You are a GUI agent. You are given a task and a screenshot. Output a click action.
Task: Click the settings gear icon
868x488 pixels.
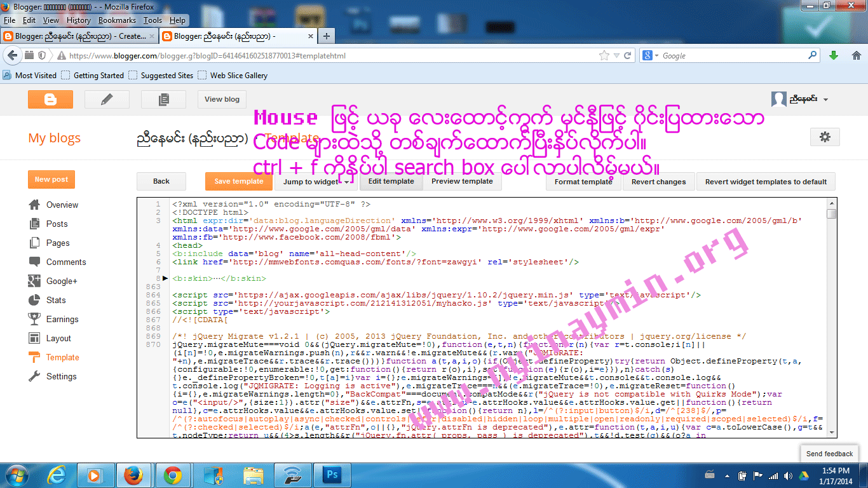pyautogui.click(x=825, y=137)
